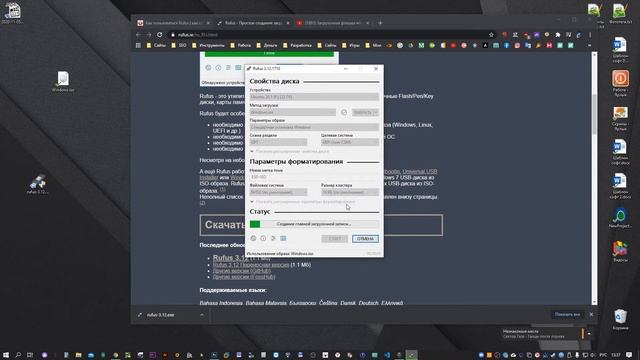Open the Rufus 3.12 Portable version link
Screen dimensions: 640x360
tap(251, 265)
